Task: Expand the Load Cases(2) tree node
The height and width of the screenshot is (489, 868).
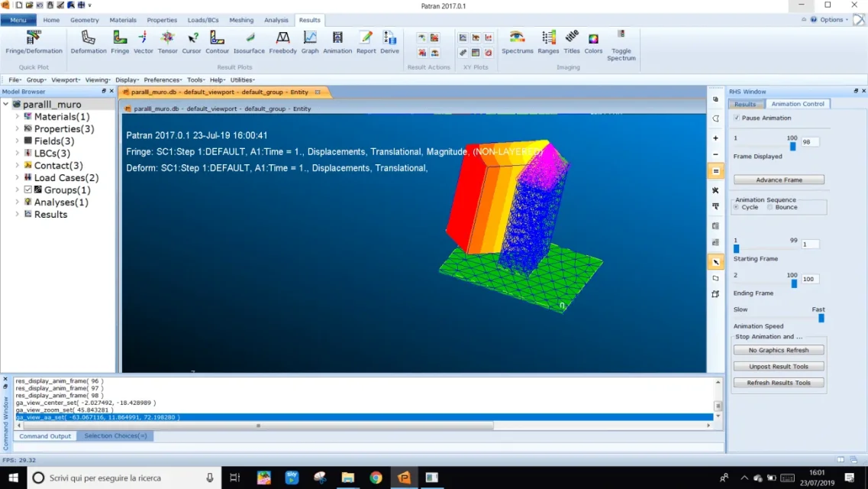Action: coord(17,178)
